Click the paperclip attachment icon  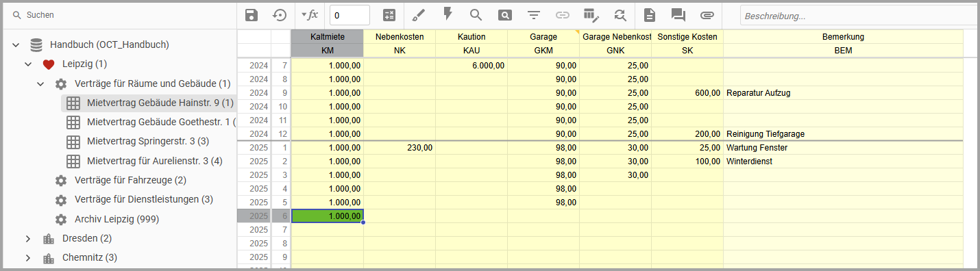(x=707, y=15)
